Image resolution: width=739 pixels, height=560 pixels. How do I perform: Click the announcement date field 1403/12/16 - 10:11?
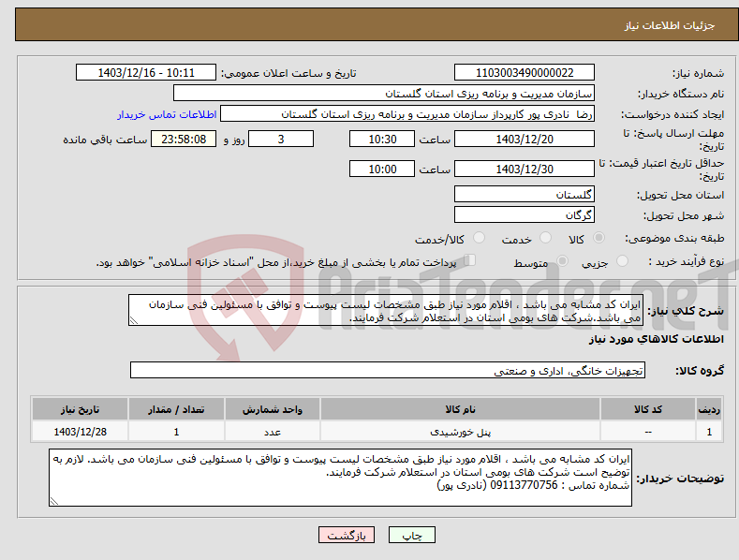(x=145, y=73)
